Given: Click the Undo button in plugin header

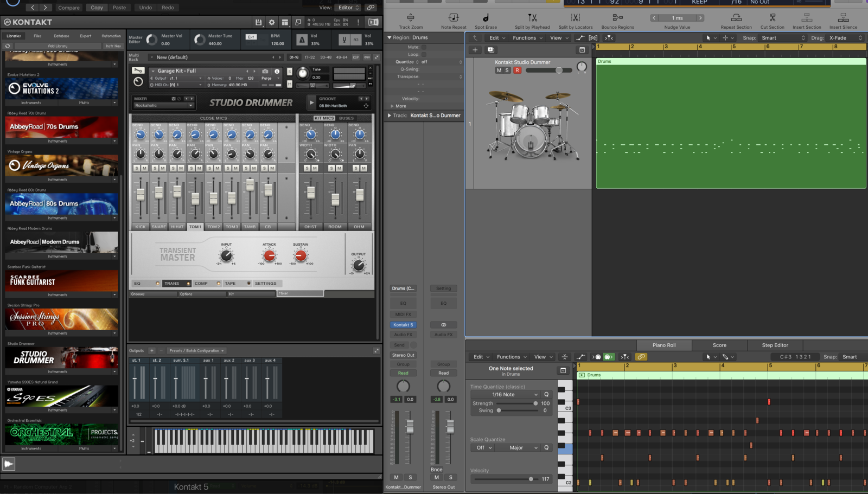Looking at the screenshot, I should [x=145, y=8].
